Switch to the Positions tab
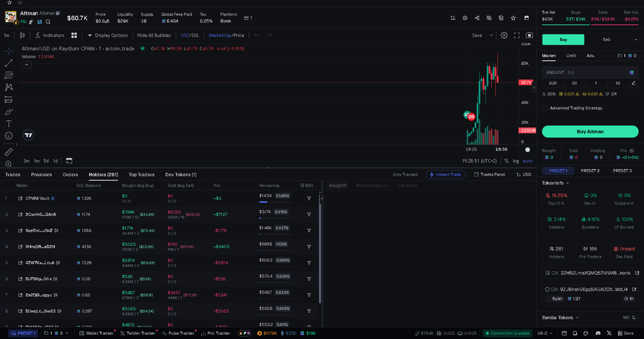The height and width of the screenshot is (339, 644). pyautogui.click(x=41, y=175)
